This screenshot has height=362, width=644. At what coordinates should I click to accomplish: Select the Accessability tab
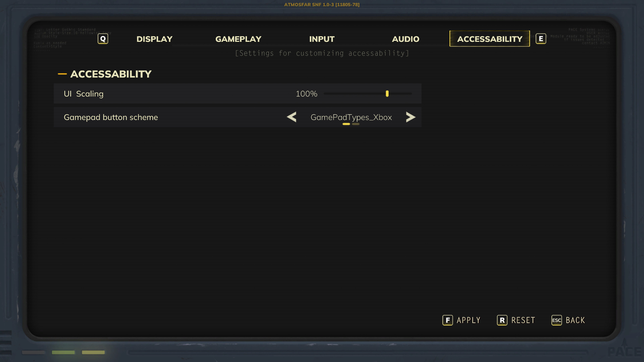pyautogui.click(x=489, y=39)
